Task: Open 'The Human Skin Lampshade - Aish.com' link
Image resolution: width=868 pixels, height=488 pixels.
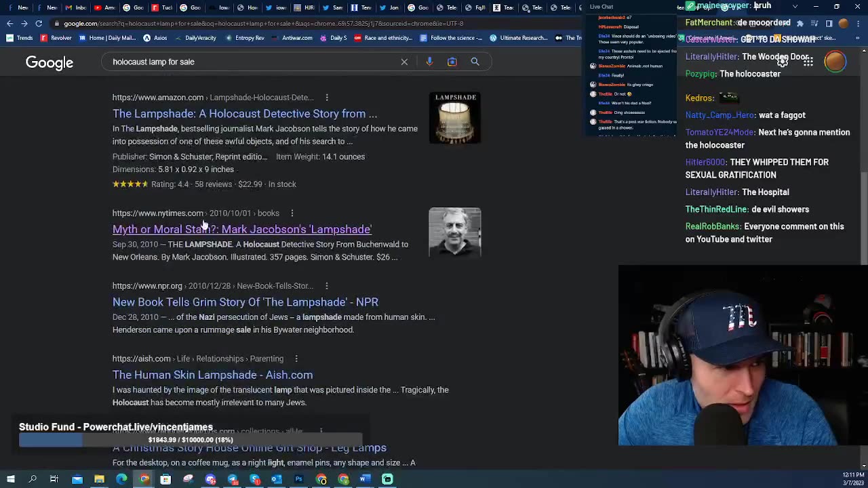Action: click(x=212, y=375)
